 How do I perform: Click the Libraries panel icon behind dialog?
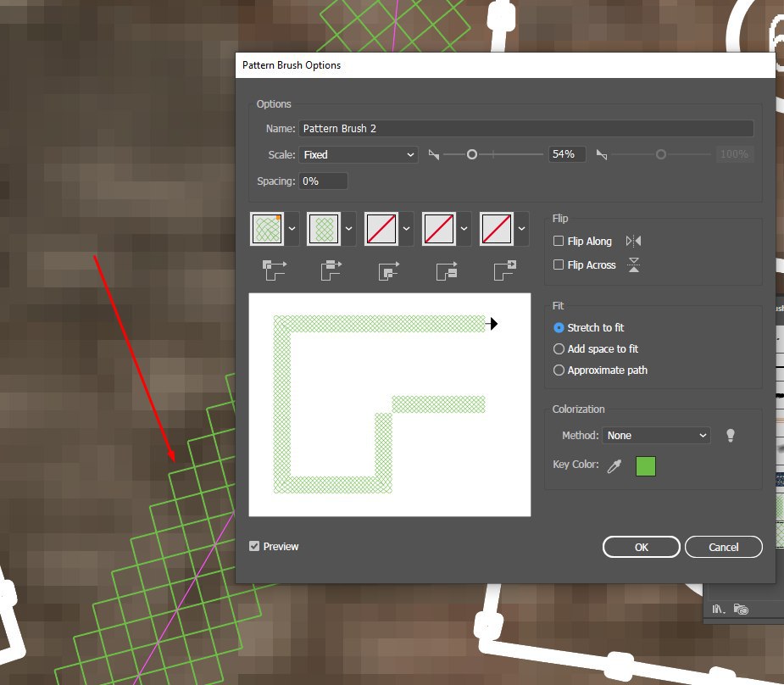741,609
